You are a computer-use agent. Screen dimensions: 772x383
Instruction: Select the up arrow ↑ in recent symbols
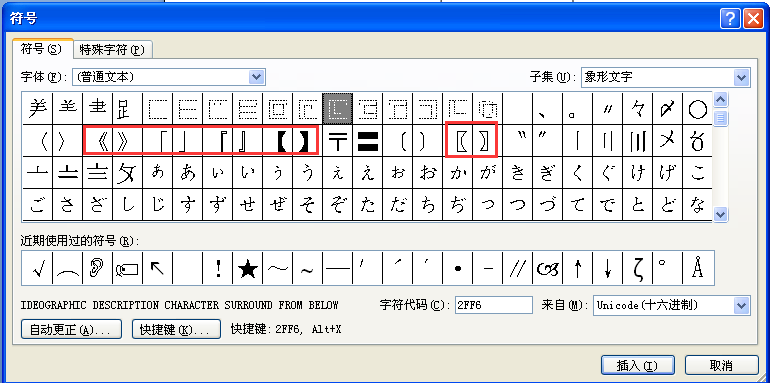click(578, 268)
